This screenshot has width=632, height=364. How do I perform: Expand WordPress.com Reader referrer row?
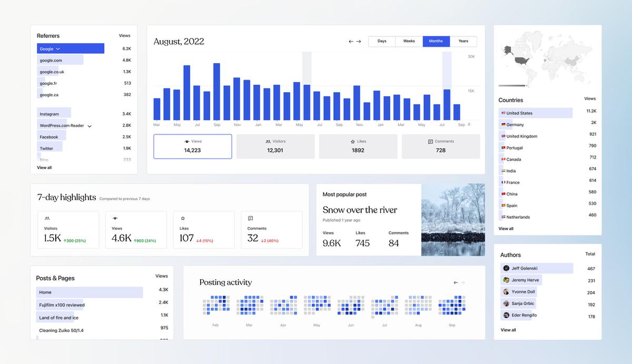point(90,126)
